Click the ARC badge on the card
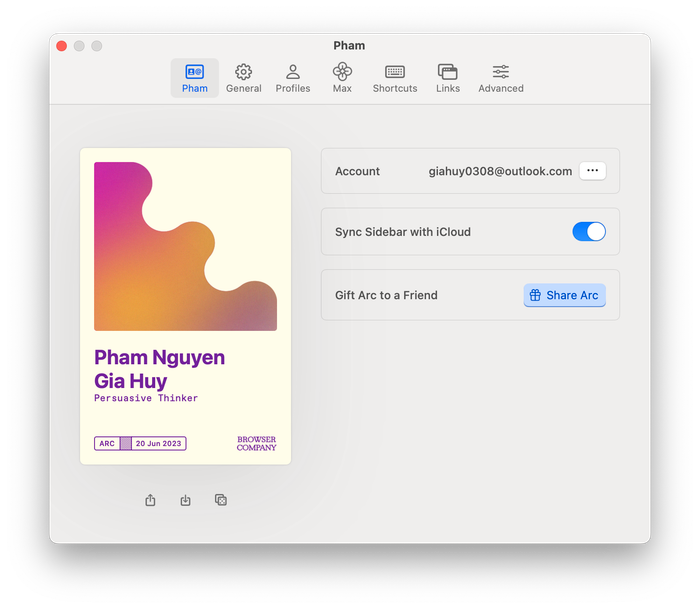Screen dimensions: 700x609 (107, 443)
